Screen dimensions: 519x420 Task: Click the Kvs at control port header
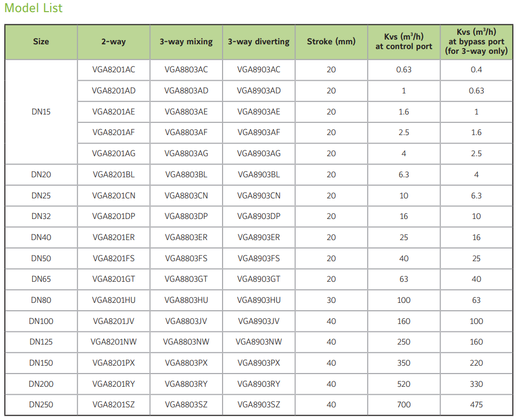click(403, 42)
